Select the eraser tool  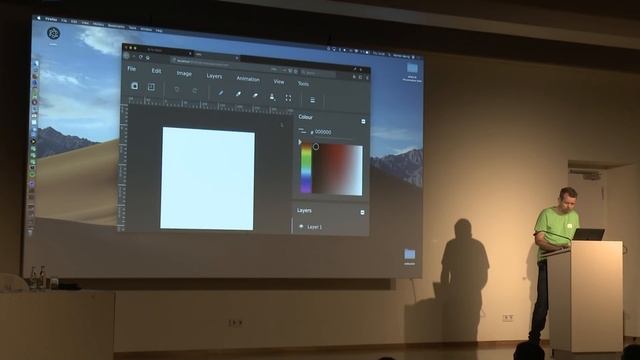255,96
